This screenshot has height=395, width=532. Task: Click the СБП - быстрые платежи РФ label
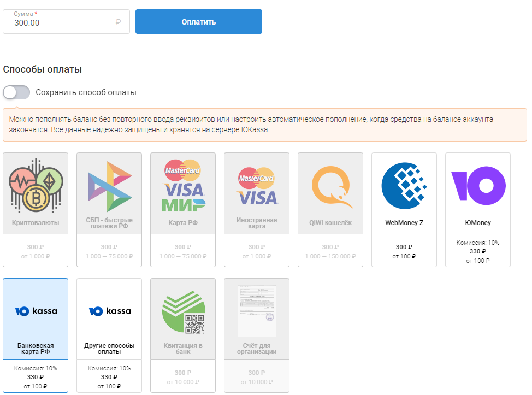point(109,223)
